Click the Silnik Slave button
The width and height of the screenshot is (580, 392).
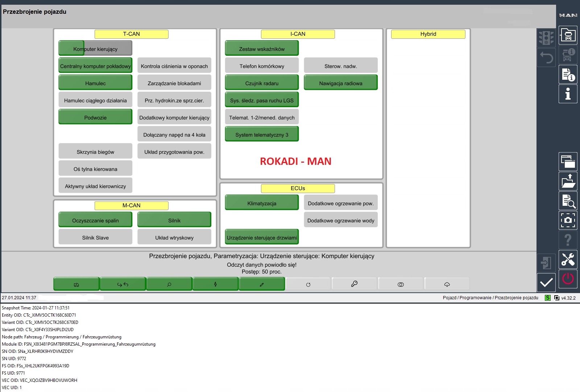point(95,237)
